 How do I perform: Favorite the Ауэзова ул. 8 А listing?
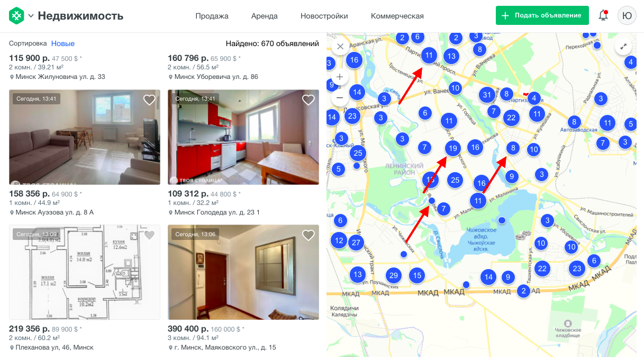click(x=149, y=100)
